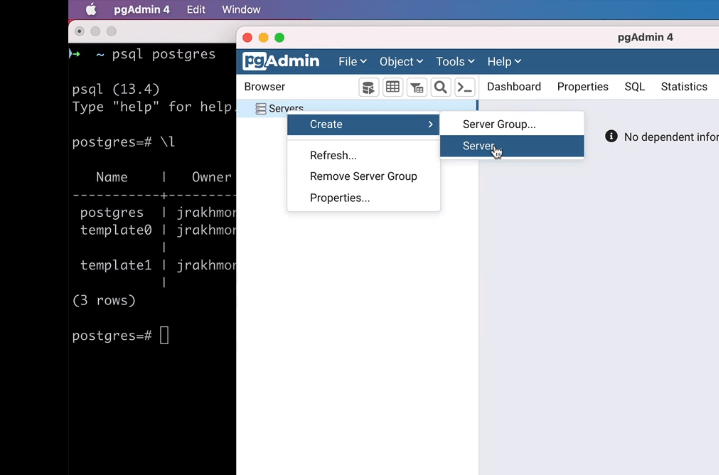The width and height of the screenshot is (719, 475).
Task: Open Properties... from the context menu
Action: click(363, 198)
